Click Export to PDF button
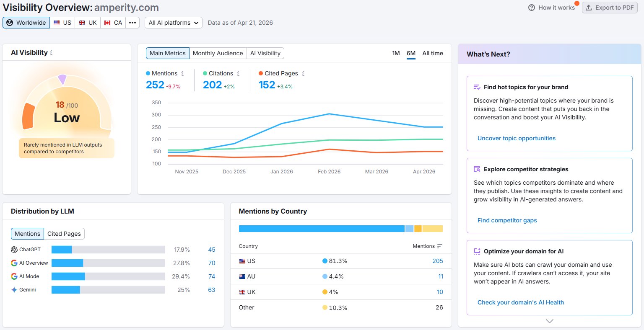The image size is (644, 330). click(x=610, y=8)
